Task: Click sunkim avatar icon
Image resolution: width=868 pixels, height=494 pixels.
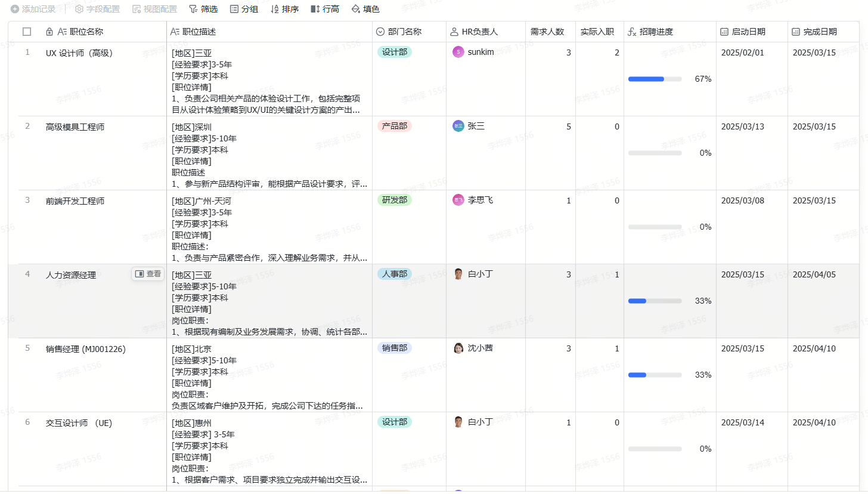Action: (x=458, y=52)
